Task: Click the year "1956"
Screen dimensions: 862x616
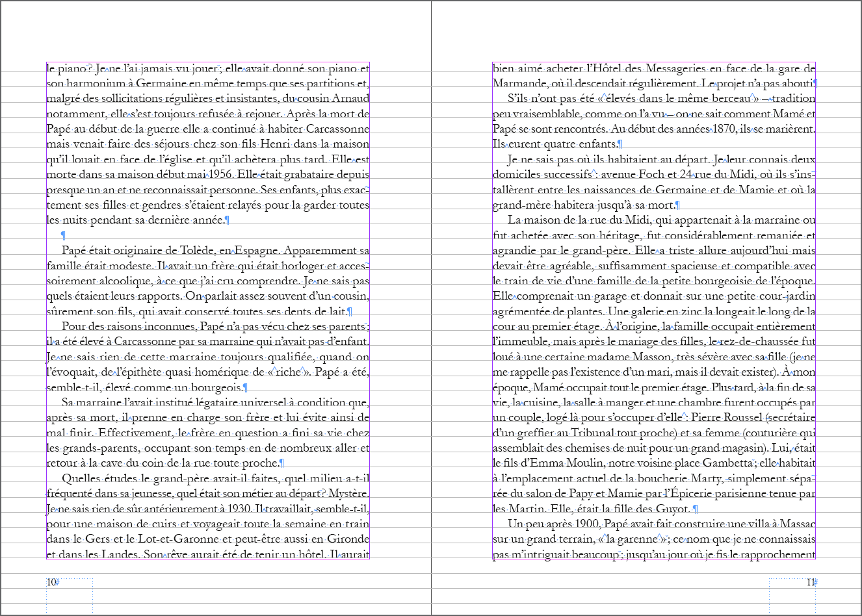Action: click(221, 174)
